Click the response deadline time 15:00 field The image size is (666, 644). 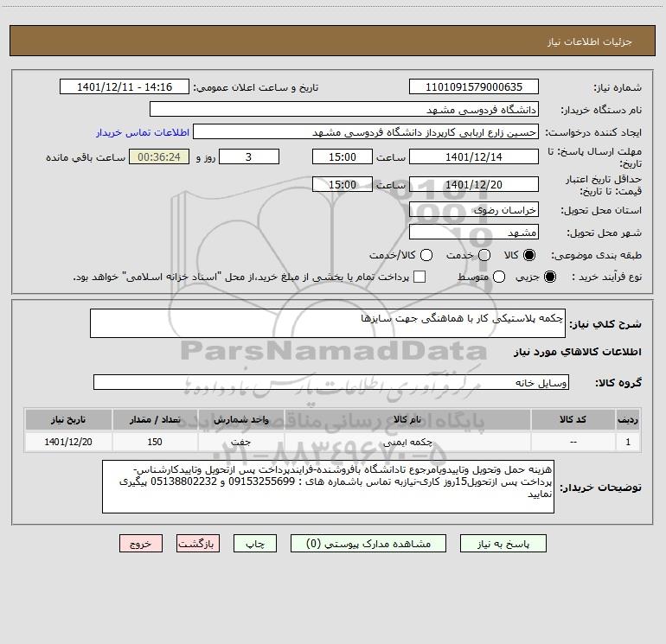[x=343, y=156]
